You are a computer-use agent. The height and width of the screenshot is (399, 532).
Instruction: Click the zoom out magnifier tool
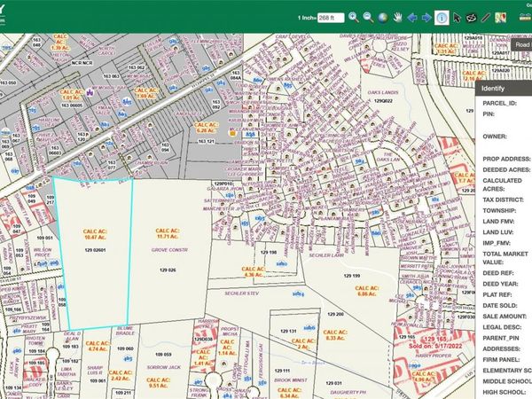pos(369,17)
